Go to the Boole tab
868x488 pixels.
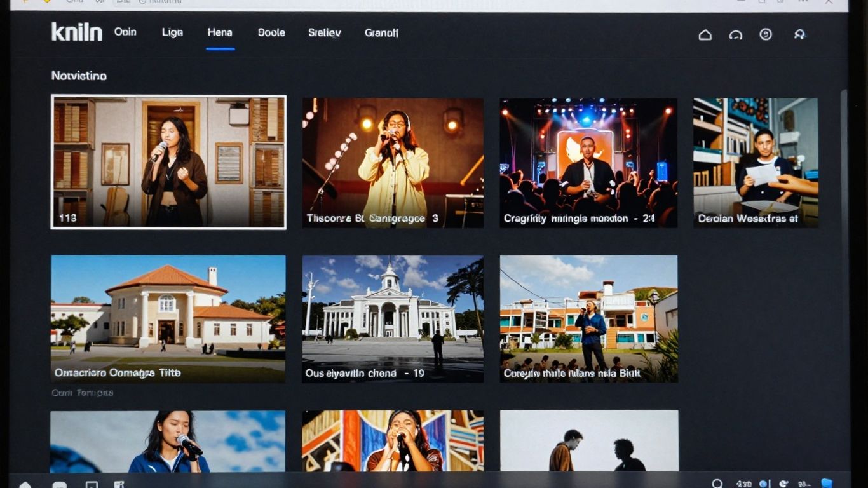pyautogui.click(x=271, y=32)
